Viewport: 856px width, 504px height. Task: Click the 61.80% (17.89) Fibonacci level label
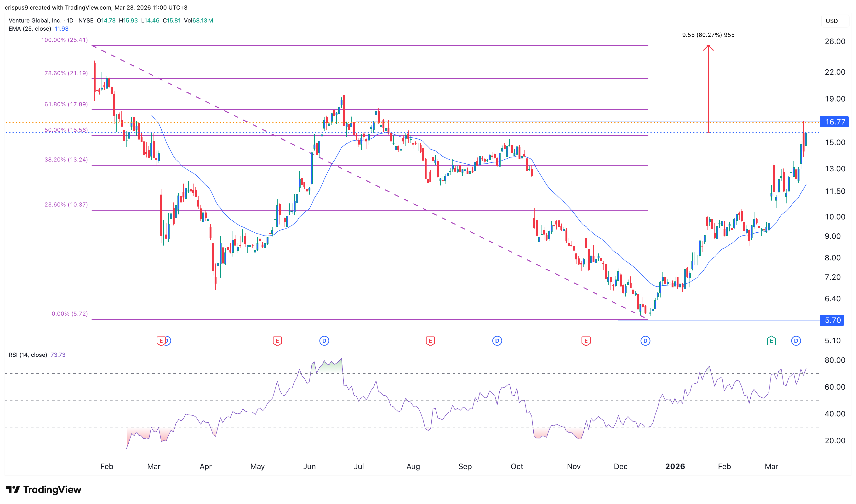click(66, 104)
